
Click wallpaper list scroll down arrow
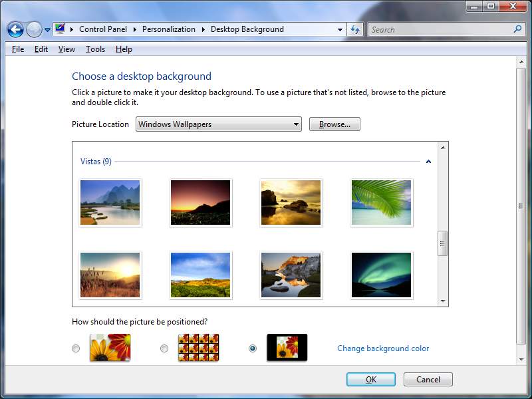pos(443,301)
